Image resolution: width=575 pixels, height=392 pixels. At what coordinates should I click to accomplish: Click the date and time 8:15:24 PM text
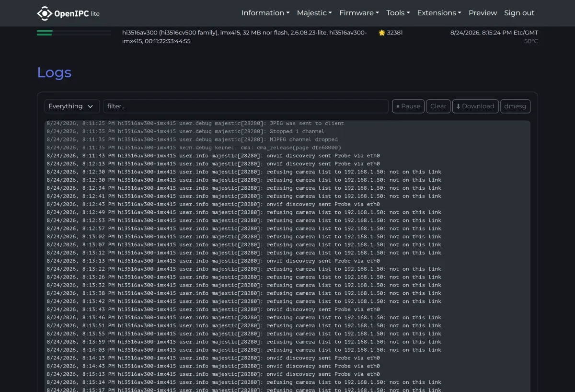(x=494, y=33)
